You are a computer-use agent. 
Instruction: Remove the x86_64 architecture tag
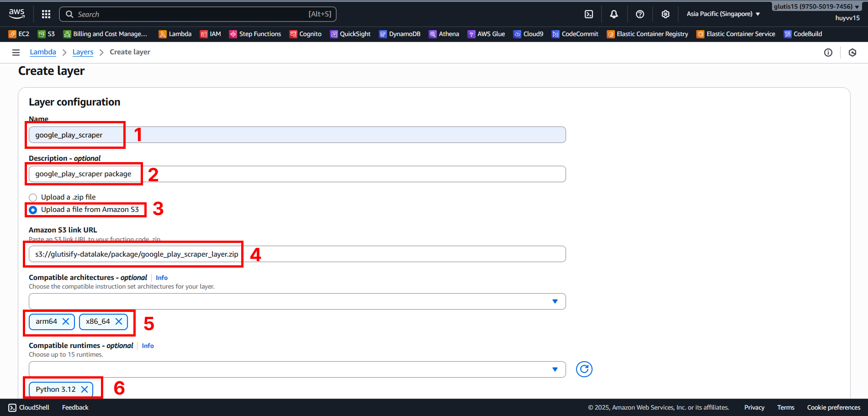click(x=119, y=321)
